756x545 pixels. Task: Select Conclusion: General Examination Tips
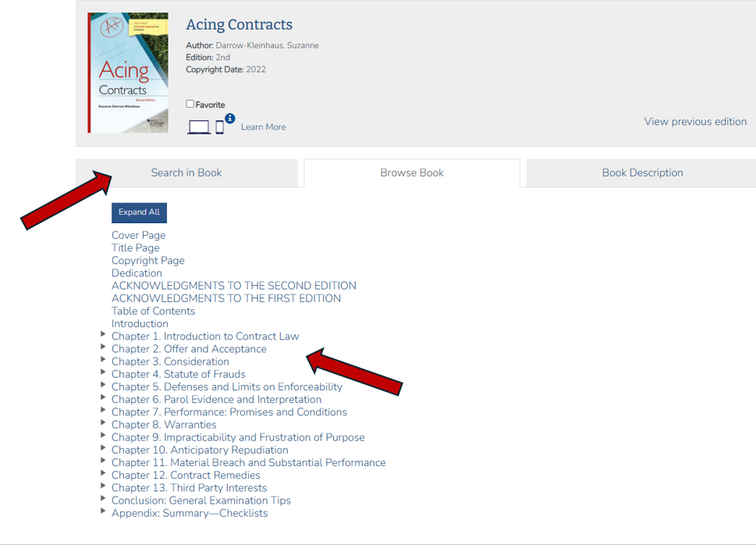tap(201, 500)
